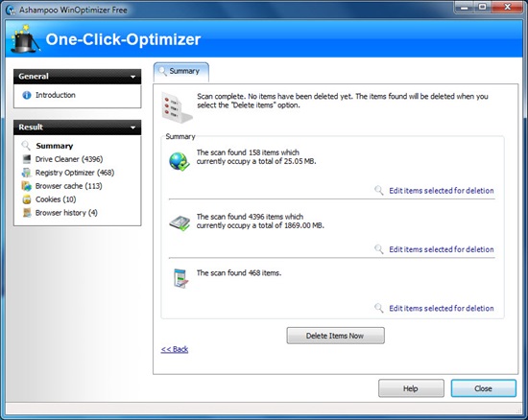Open Summary in the Result list

55,146
